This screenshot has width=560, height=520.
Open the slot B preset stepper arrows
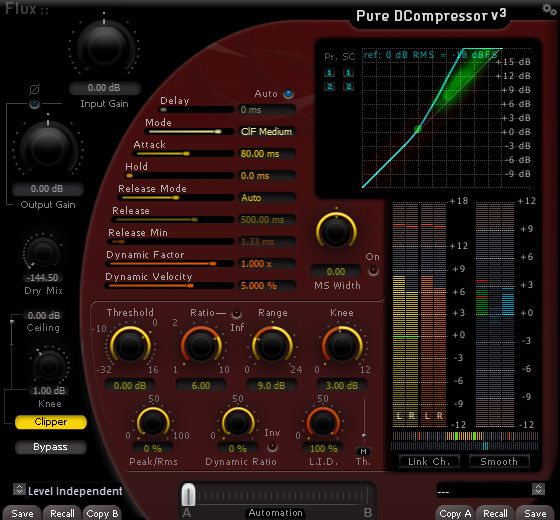[538, 489]
